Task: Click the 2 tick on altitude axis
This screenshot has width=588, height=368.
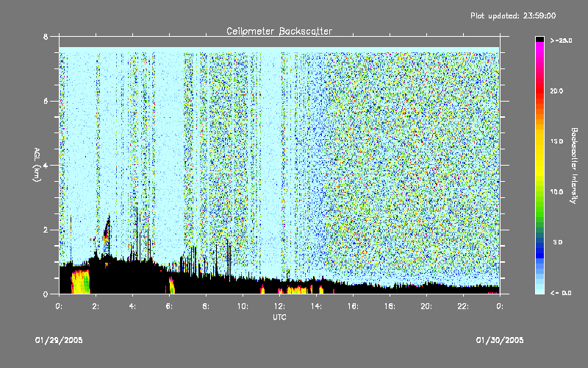Action: point(46,230)
